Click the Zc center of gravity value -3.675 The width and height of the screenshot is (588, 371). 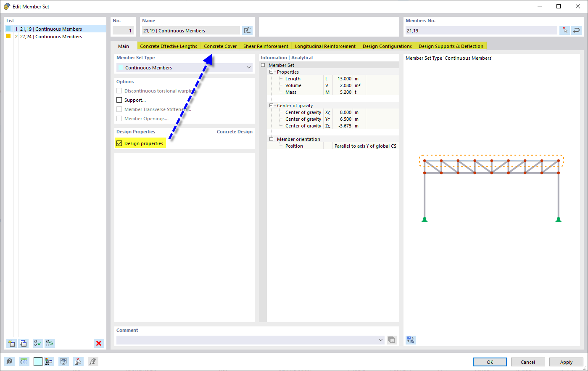tap(345, 126)
